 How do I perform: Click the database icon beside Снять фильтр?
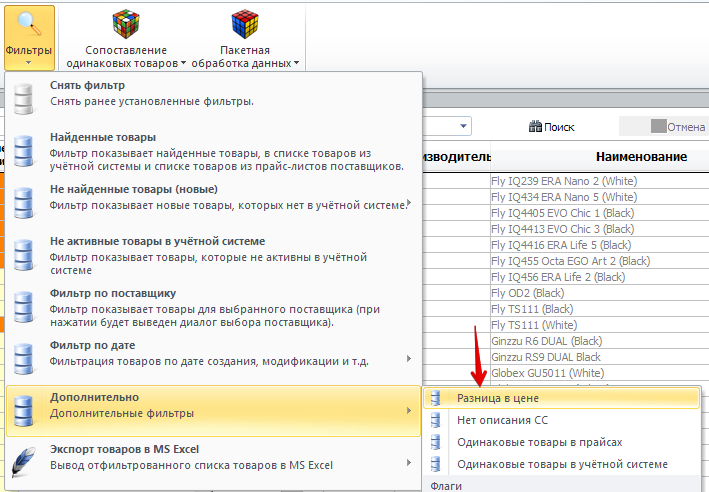pos(23,98)
